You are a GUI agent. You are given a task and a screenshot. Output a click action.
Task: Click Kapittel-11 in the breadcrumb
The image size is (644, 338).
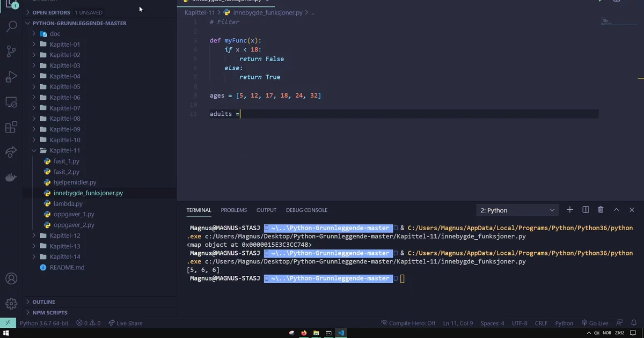coord(199,12)
